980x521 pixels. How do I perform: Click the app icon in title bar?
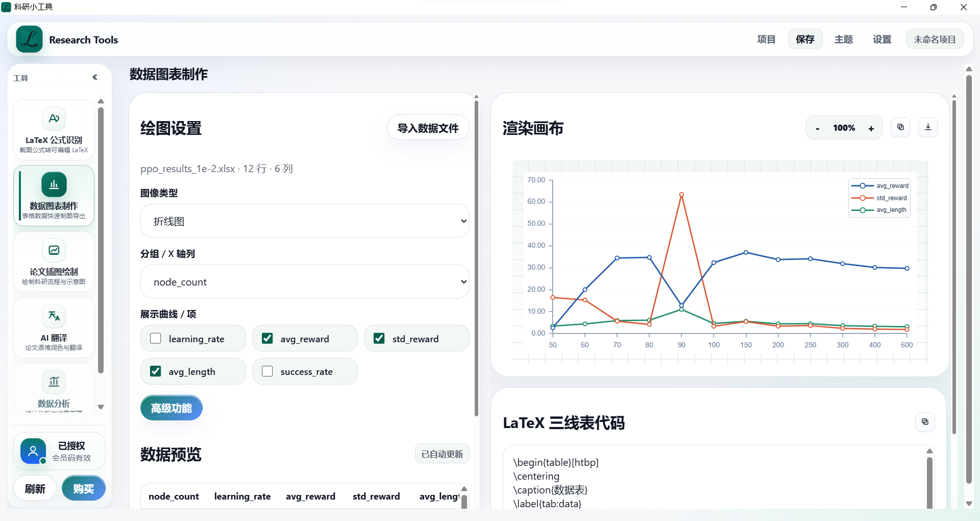(6, 7)
